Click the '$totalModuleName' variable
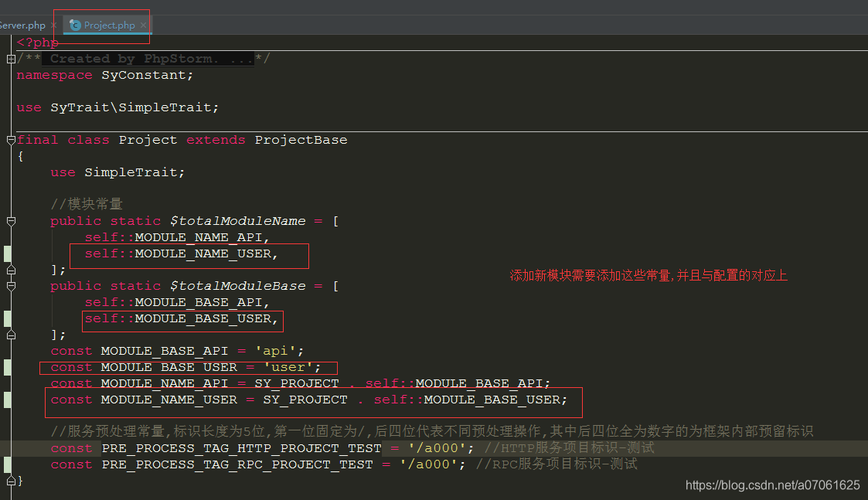This screenshot has height=500, width=868. coord(237,222)
